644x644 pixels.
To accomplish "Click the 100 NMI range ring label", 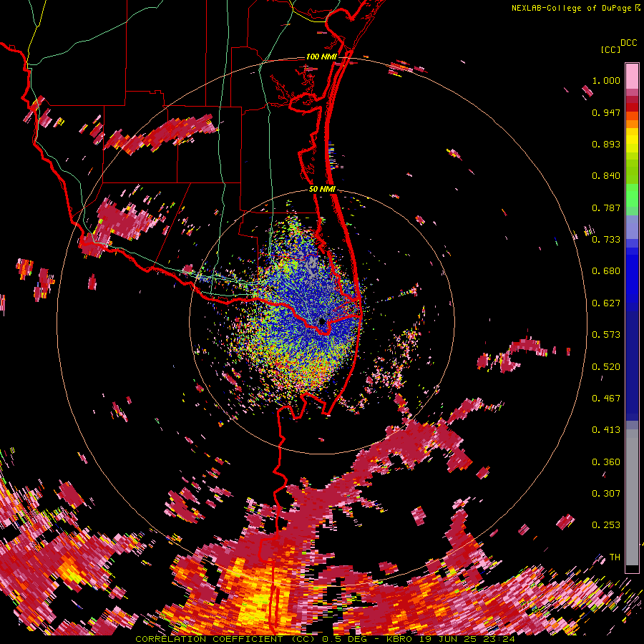I will click(x=321, y=57).
